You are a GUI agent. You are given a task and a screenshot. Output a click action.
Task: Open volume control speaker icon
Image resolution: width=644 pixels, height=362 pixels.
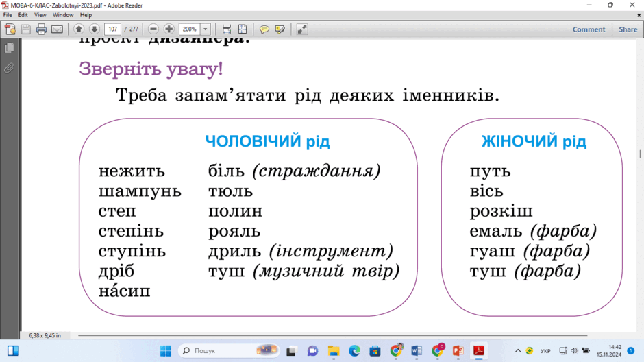click(x=574, y=351)
